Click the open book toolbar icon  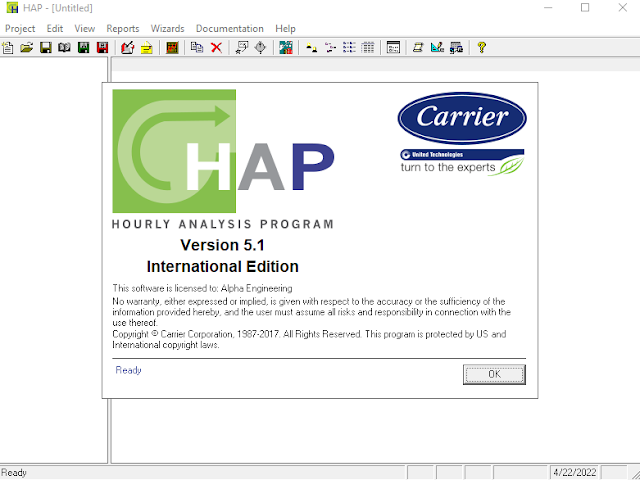[64, 48]
